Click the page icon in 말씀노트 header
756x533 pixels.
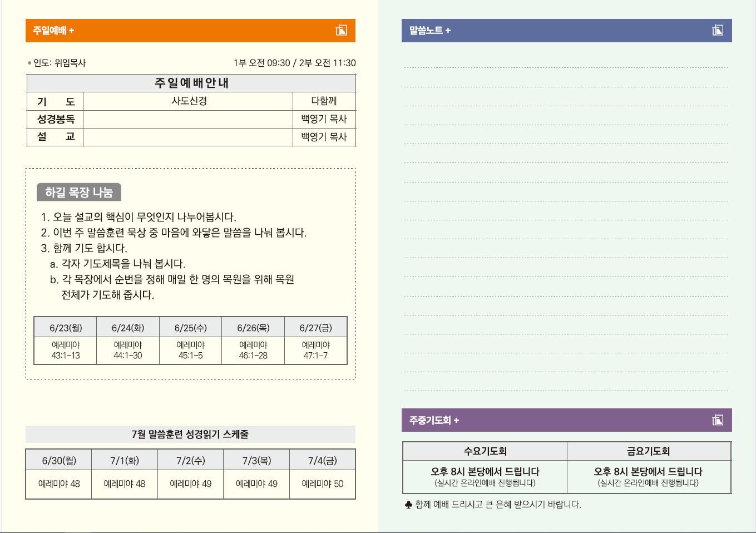(x=718, y=31)
